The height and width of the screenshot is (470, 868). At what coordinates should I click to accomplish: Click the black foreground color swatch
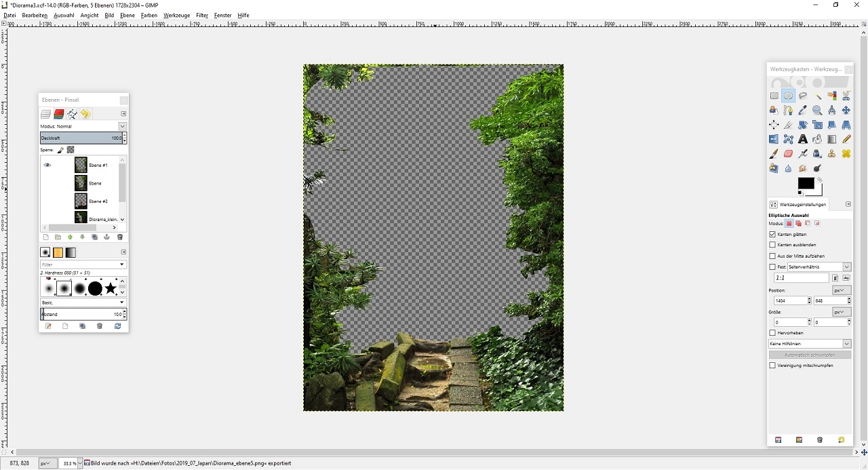pyautogui.click(x=806, y=183)
